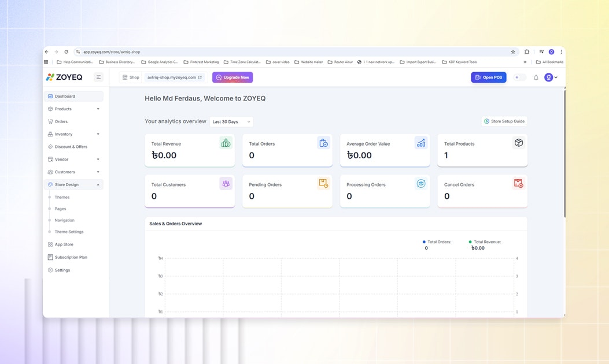Collapse the sidebar with the hamburger icon
The image size is (609, 364).
(x=99, y=77)
